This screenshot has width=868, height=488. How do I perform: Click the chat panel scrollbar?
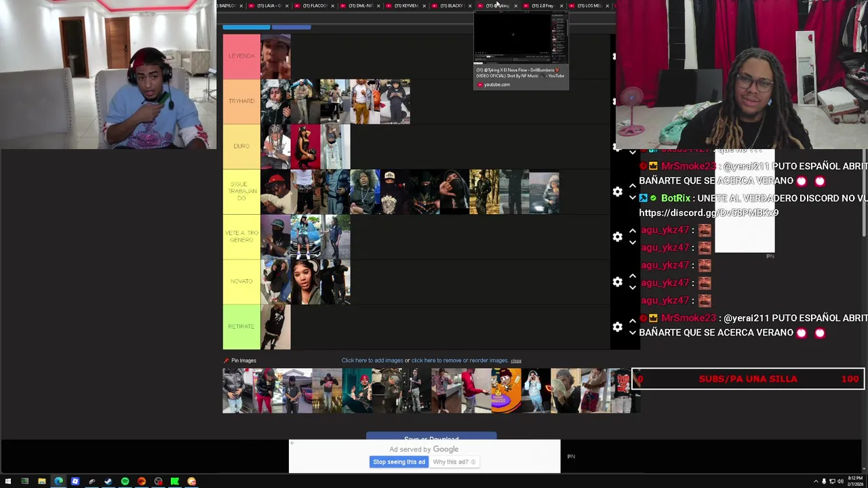coord(865,193)
